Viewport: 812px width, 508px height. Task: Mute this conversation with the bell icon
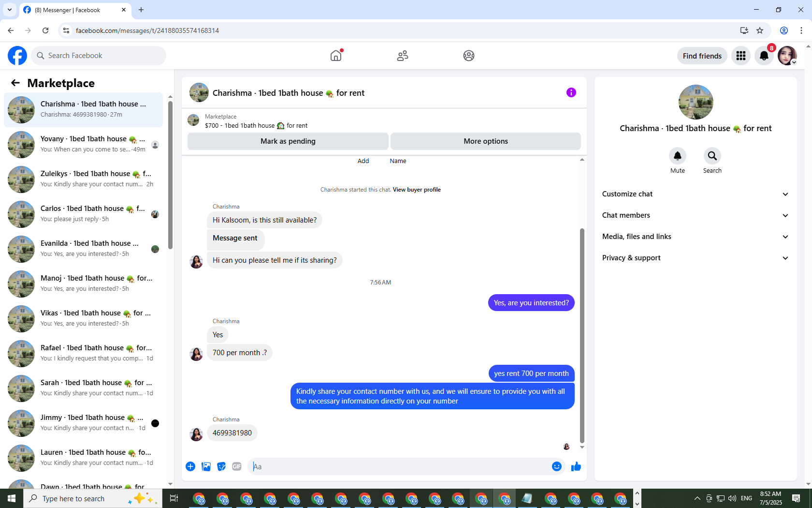pyautogui.click(x=678, y=156)
